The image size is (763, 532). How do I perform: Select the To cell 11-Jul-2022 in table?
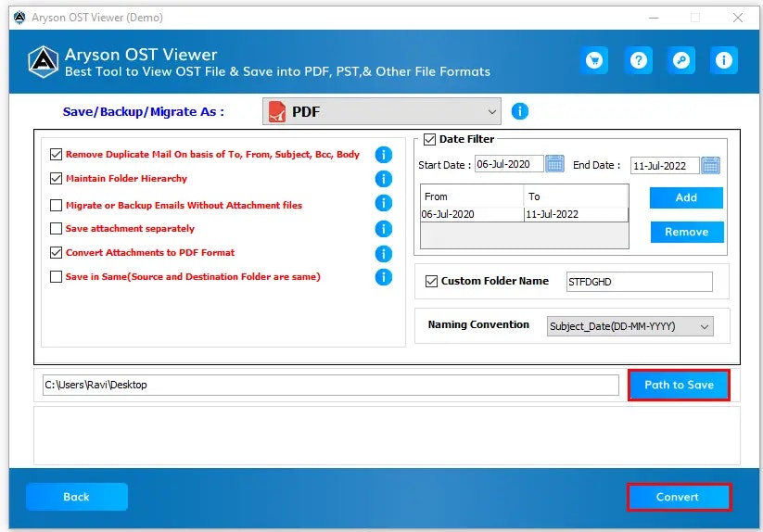coord(576,214)
